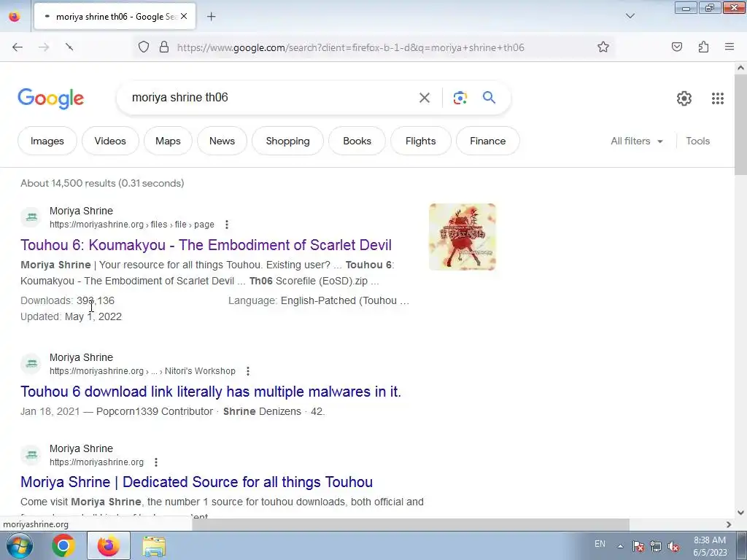This screenshot has width=747, height=560.
Task: Open 'Touhou 6: Koumakyou' result link
Action: [206, 245]
